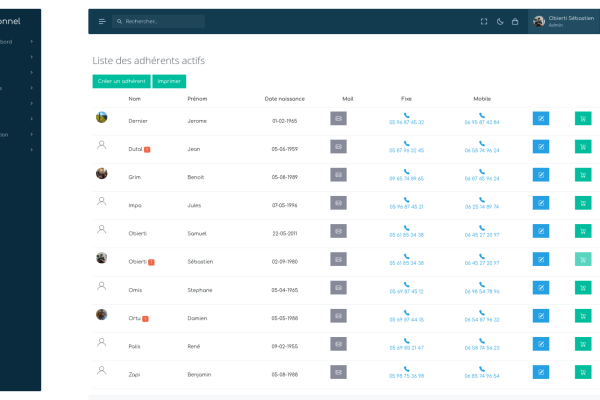Send mail to Dernier Jerome

pos(338,118)
